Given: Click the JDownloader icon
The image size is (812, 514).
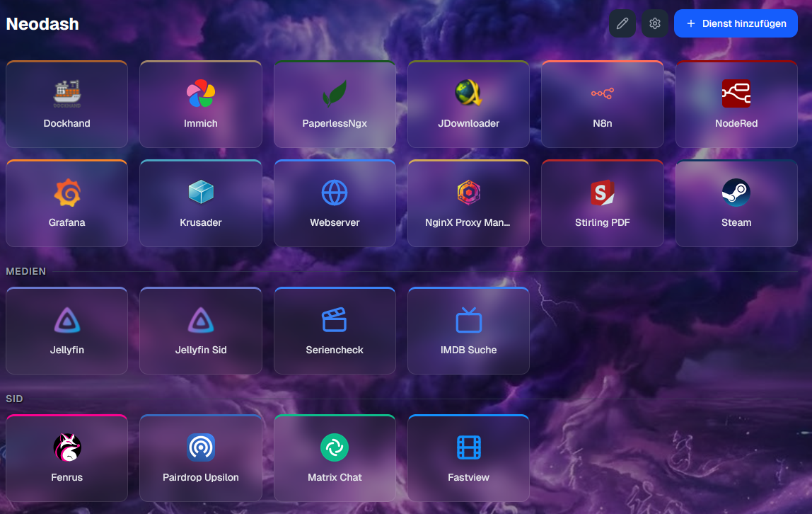Looking at the screenshot, I should click(468, 93).
